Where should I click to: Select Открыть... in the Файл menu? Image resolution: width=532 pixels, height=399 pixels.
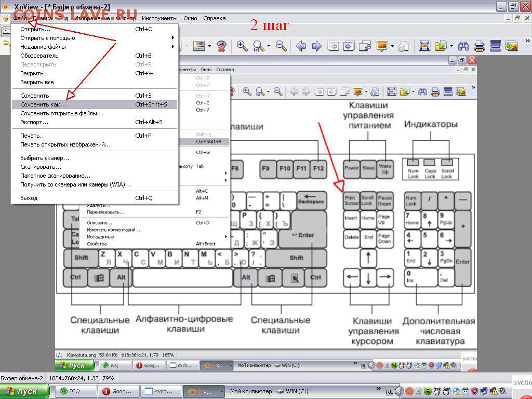click(x=95, y=29)
